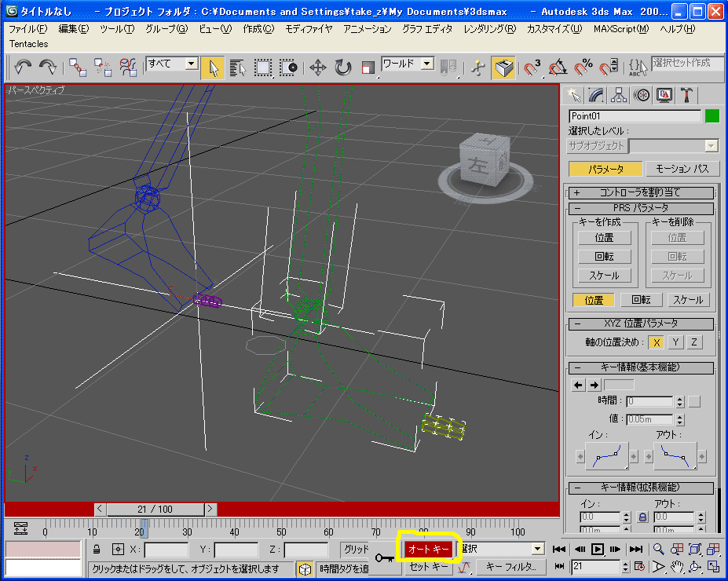The image size is (728, 581).
Task: Open the ファイル(F) menu
Action: [27, 29]
